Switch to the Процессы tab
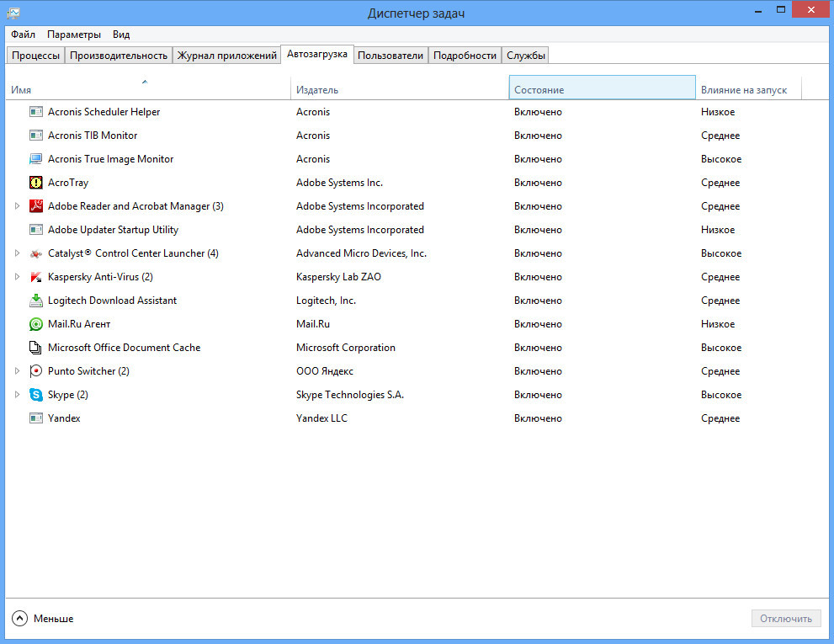This screenshot has height=644, width=834. 35,56
